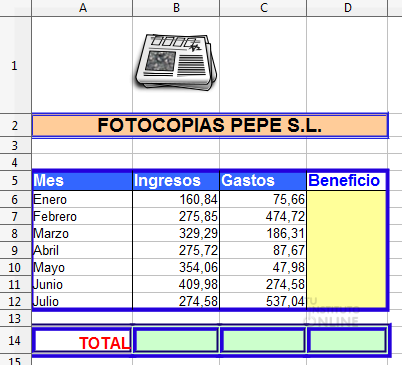The width and height of the screenshot is (402, 365).
Task: Click the Enero cell
Action: click(82, 199)
